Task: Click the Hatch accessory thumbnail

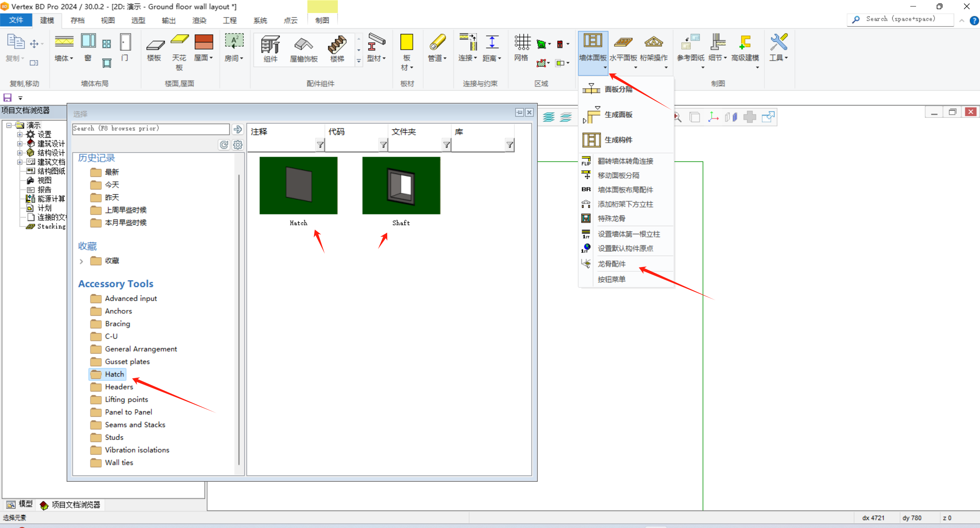Action: tap(298, 186)
